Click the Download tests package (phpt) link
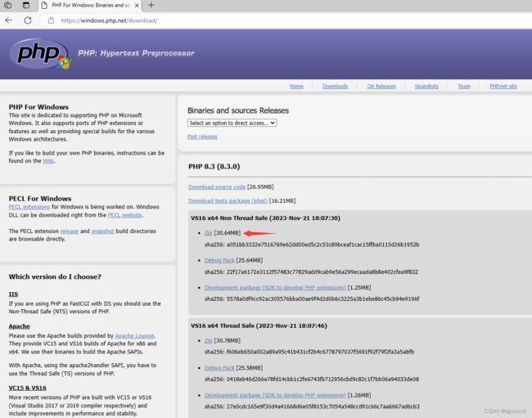The height and width of the screenshot is (418, 532). click(x=228, y=200)
